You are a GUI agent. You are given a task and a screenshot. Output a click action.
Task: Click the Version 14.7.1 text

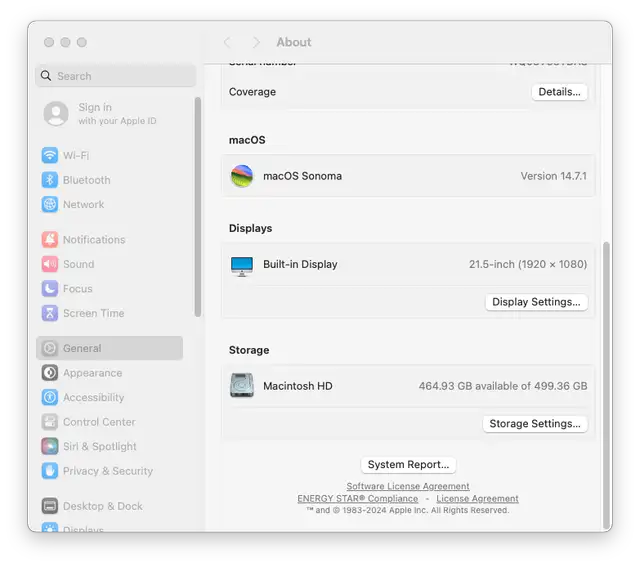(553, 176)
